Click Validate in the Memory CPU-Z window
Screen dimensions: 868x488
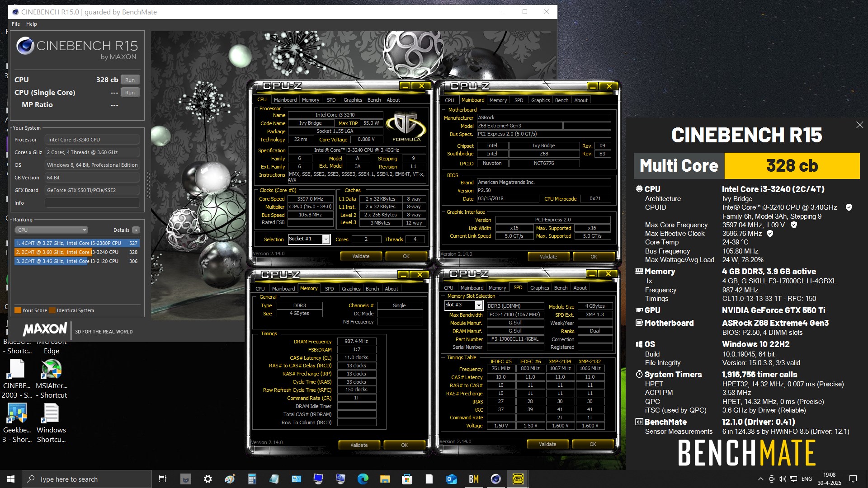[x=359, y=445]
